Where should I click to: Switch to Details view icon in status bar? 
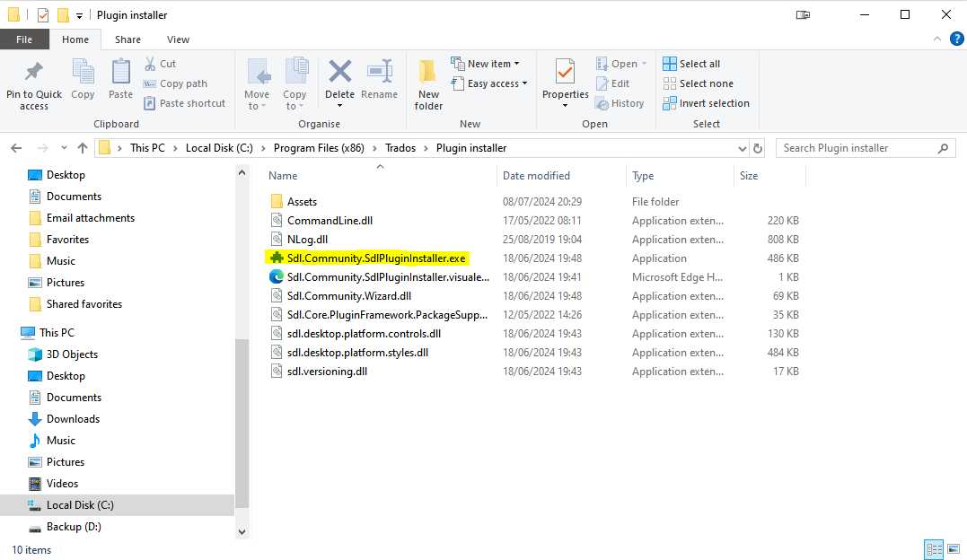(x=935, y=549)
